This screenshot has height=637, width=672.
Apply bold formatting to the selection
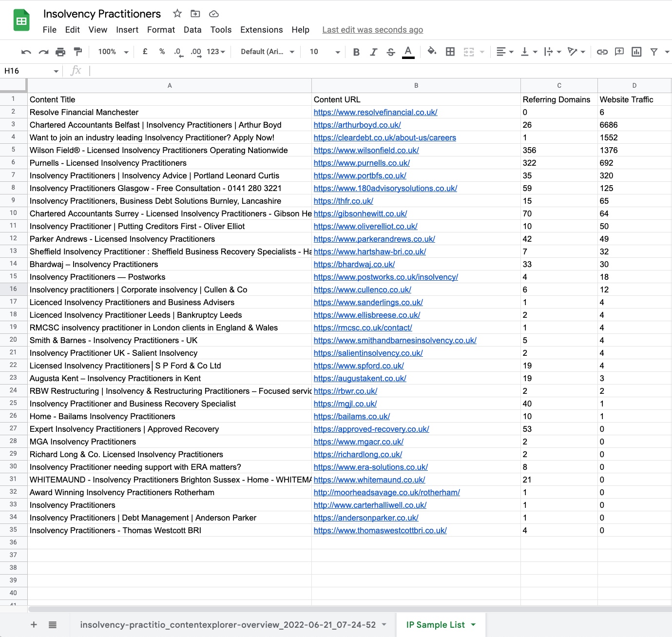356,52
